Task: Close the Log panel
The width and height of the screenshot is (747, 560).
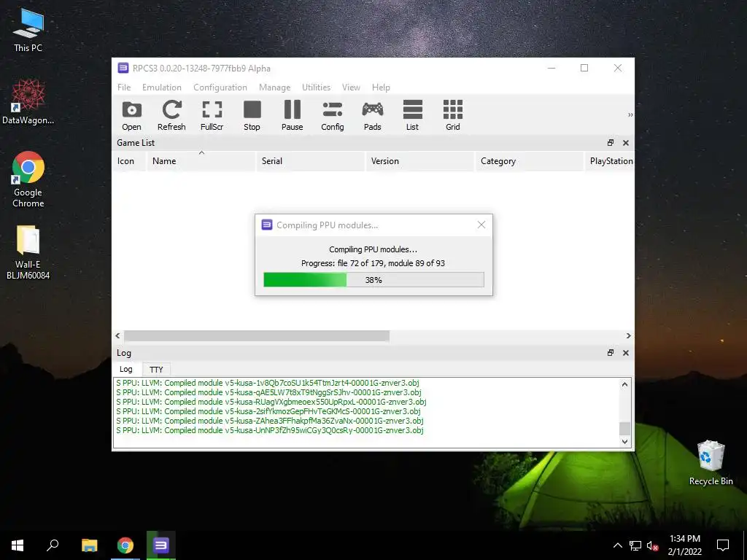Action: tap(625, 353)
